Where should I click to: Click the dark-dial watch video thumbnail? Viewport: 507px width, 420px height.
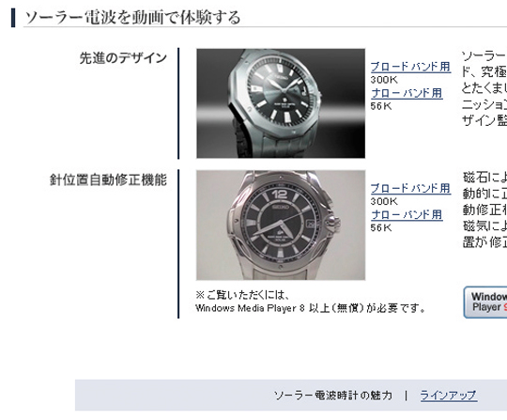(x=281, y=103)
